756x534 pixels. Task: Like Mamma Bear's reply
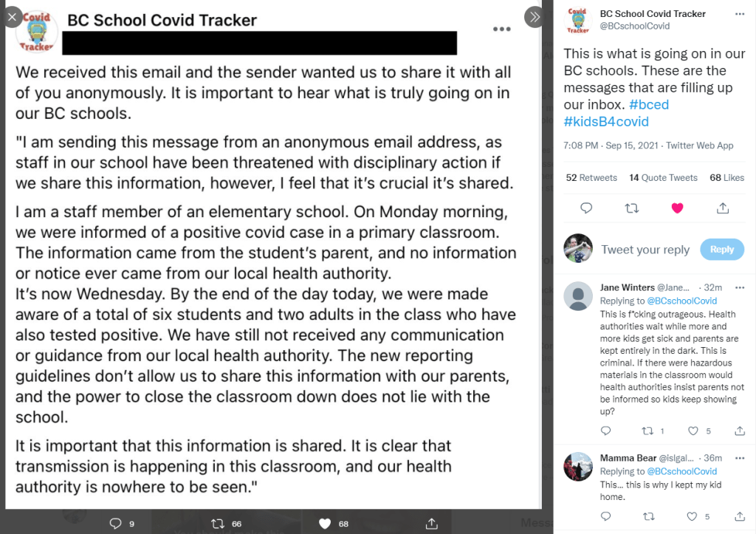[x=693, y=516]
